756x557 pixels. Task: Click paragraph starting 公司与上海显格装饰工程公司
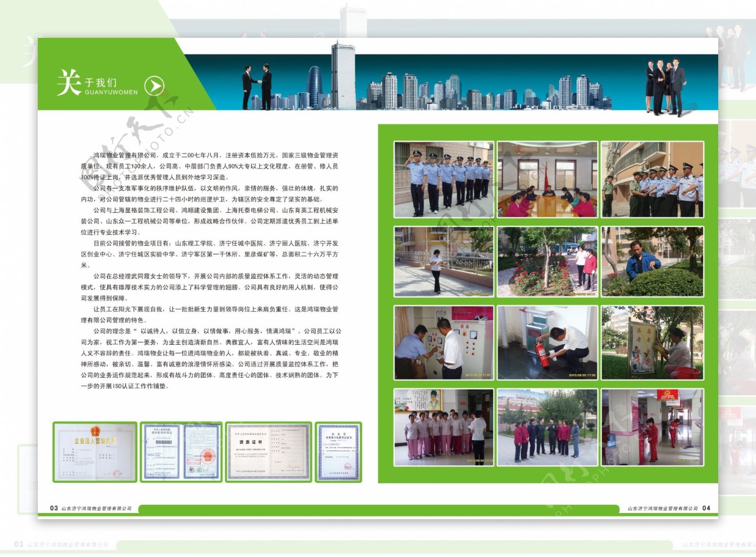(209, 221)
